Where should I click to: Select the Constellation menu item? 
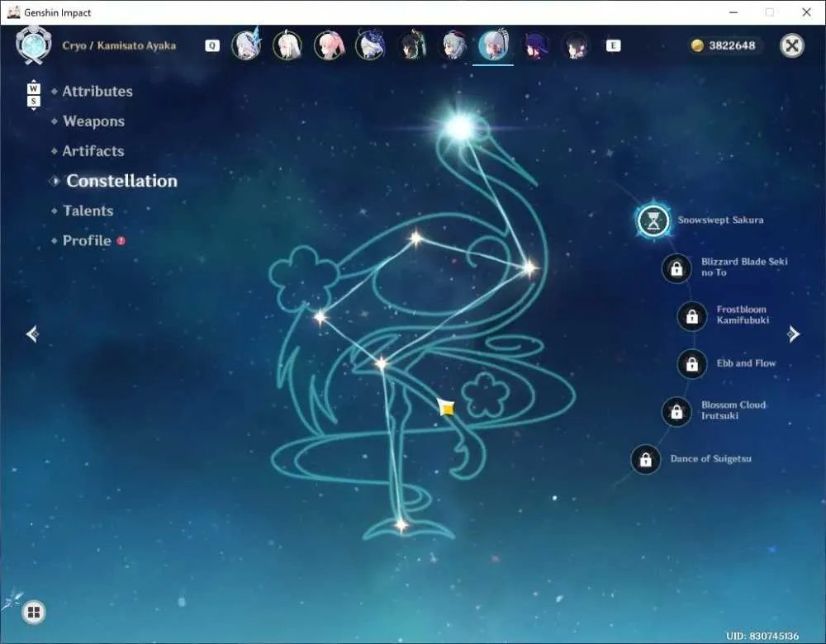coord(121,181)
